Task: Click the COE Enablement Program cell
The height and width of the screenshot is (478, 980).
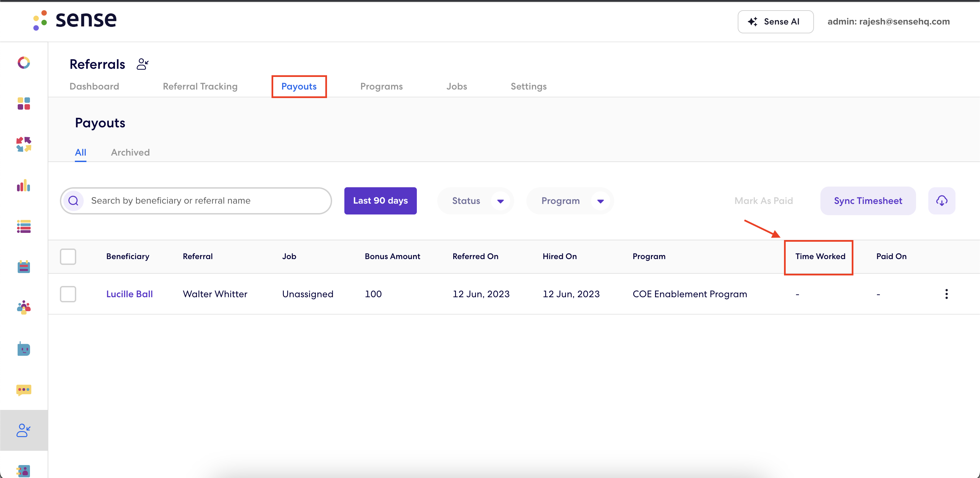Action: coord(690,294)
